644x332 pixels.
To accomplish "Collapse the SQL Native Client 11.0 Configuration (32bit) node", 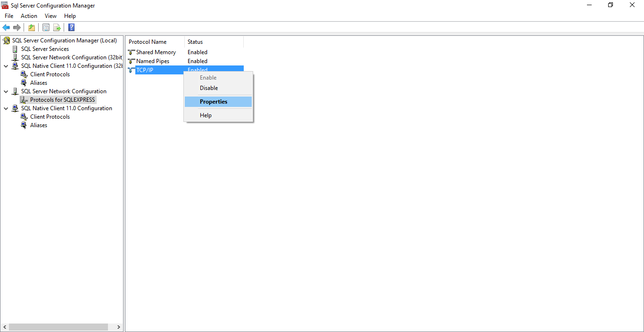I will pos(6,66).
